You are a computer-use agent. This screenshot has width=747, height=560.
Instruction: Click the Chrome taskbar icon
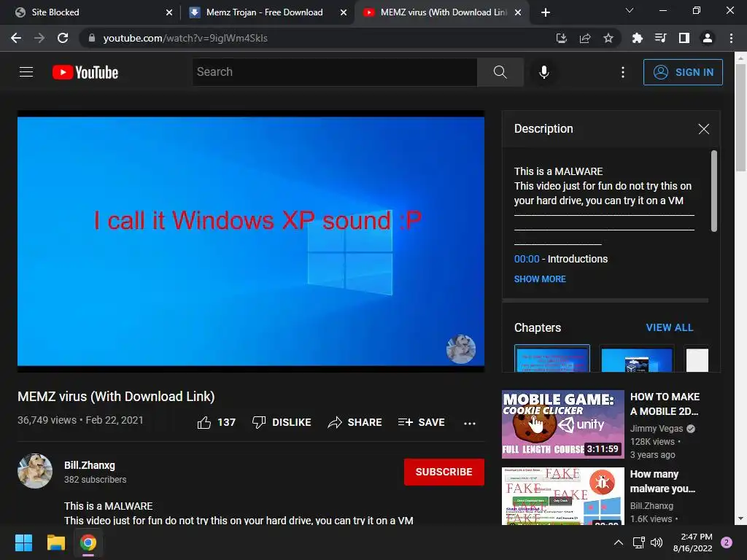(88, 542)
